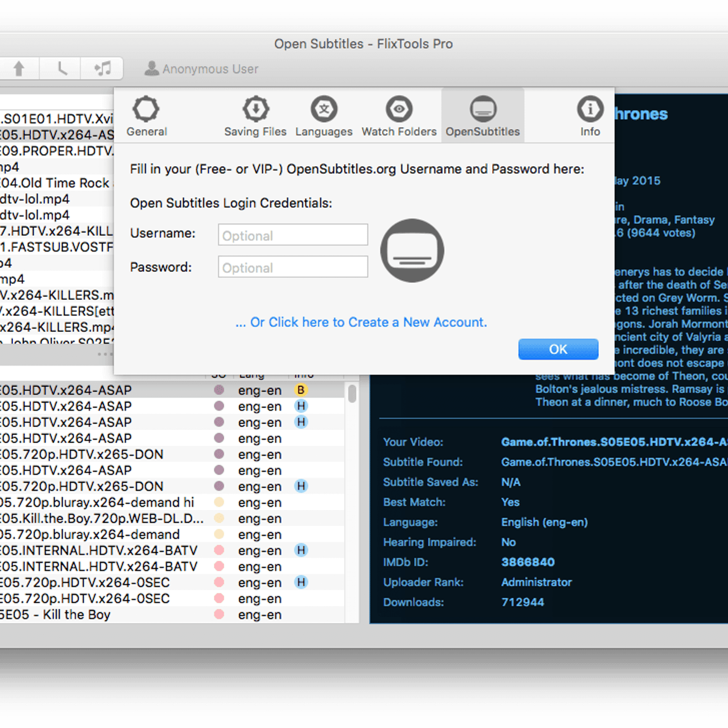Click H badge on third HDTV.x264-ASAP row
728x728 pixels.
301,422
